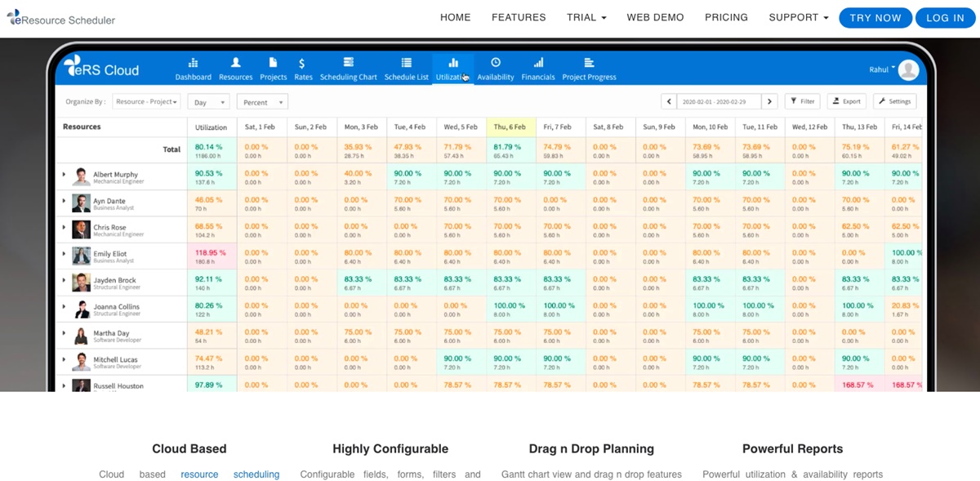Click the LOG IN button
Screen dimensions: 980x481
(945, 18)
